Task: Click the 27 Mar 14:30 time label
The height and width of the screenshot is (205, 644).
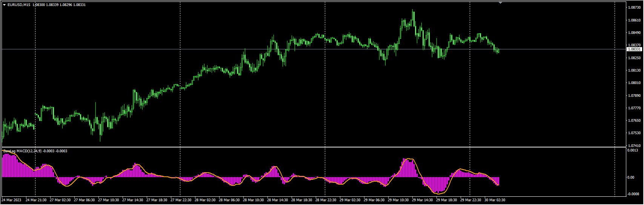Action: (x=133, y=200)
